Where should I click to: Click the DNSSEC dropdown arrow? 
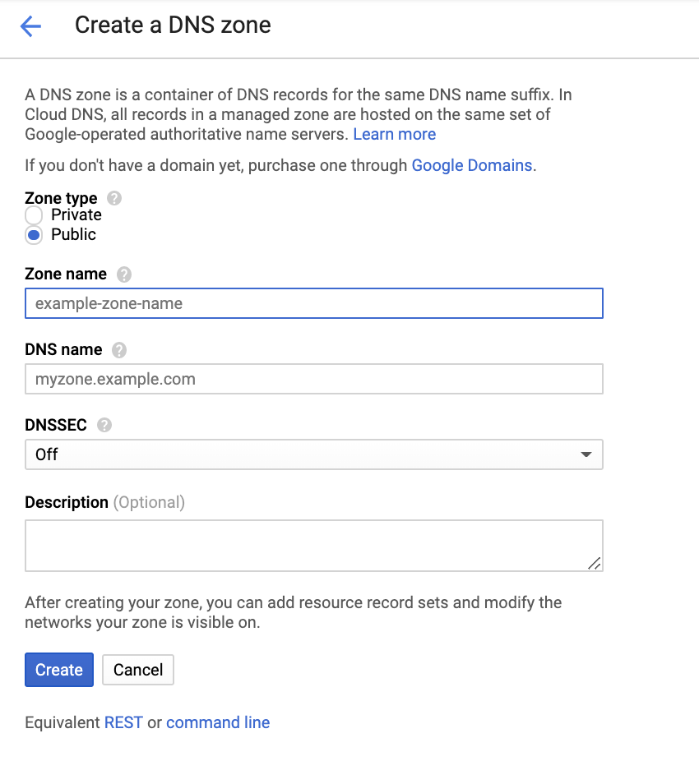pos(586,454)
